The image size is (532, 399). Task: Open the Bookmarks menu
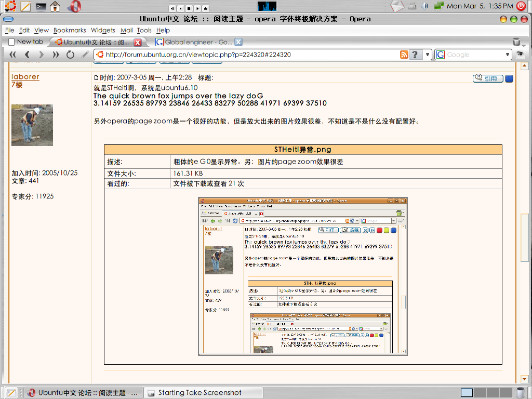pyautogui.click(x=70, y=30)
